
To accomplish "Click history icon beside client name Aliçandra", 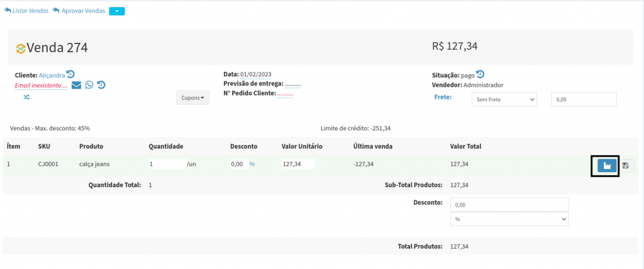I will 70,74.
